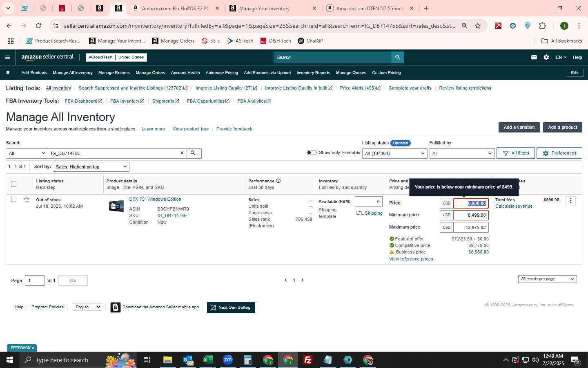Open the Add Products menu

pyautogui.click(x=34, y=73)
